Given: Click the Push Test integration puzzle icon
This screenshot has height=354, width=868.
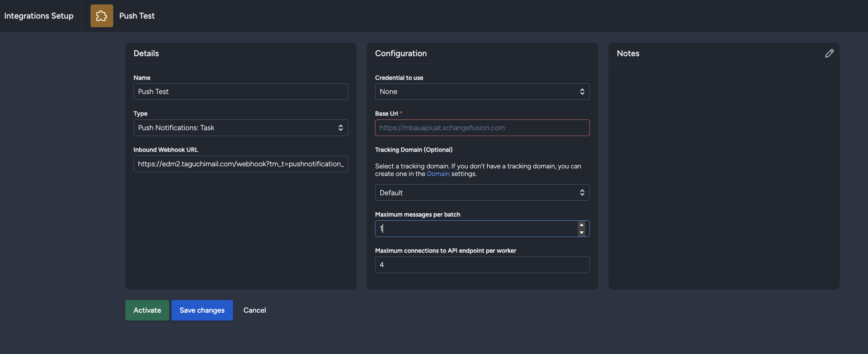Looking at the screenshot, I should click(102, 15).
